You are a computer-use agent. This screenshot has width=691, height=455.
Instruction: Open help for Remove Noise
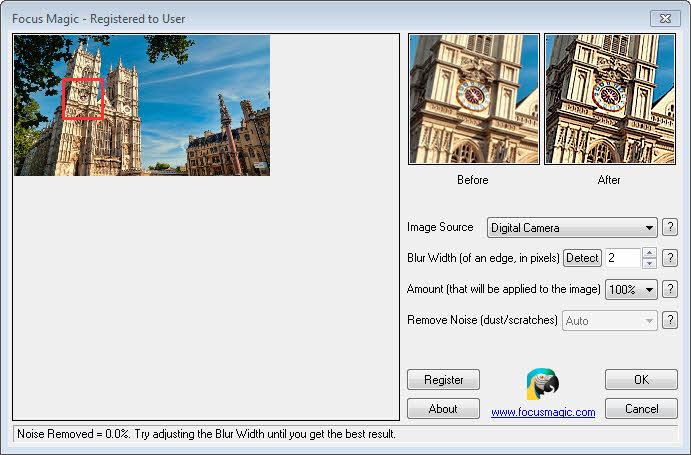670,320
